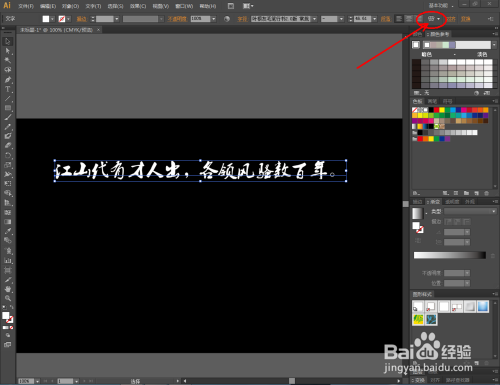Click the 变换 link in control bar

click(x=466, y=19)
